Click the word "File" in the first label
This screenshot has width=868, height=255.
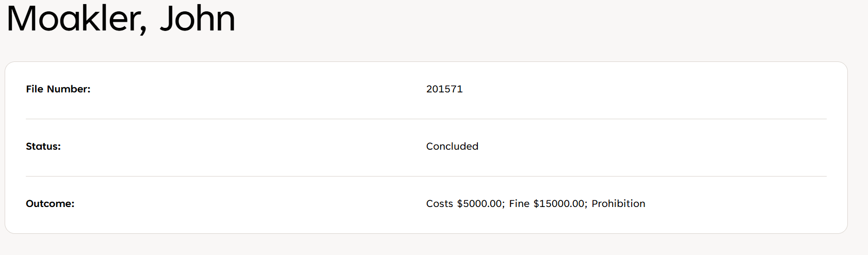(35, 89)
